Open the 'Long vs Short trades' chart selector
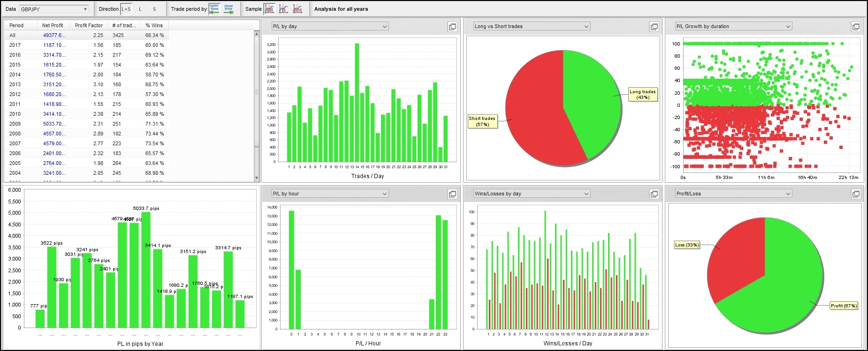 (532, 26)
